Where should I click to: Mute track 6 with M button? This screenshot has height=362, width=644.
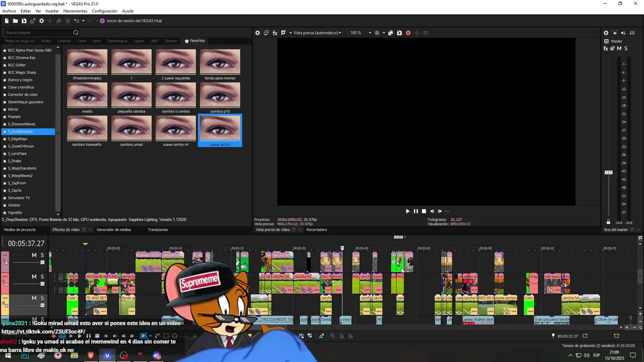34,255
